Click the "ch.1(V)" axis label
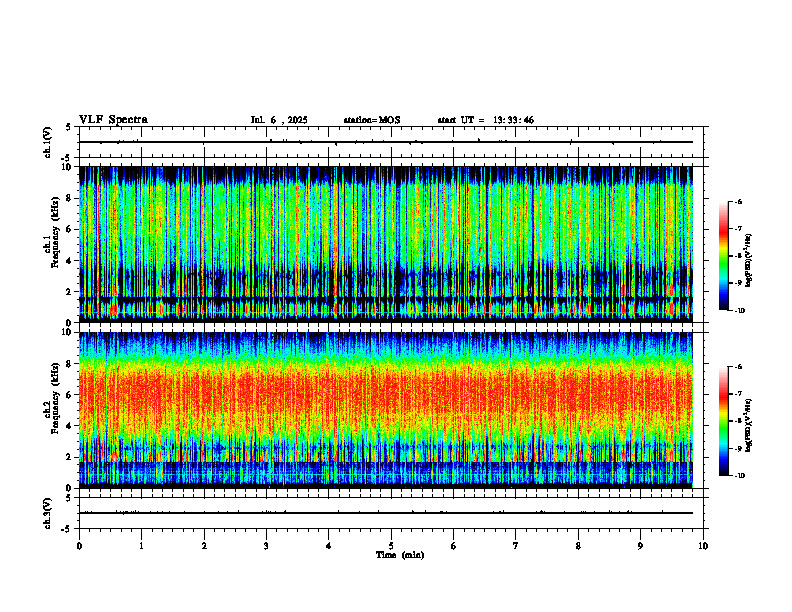Viewport: 792px width, 612px height. click(48, 142)
